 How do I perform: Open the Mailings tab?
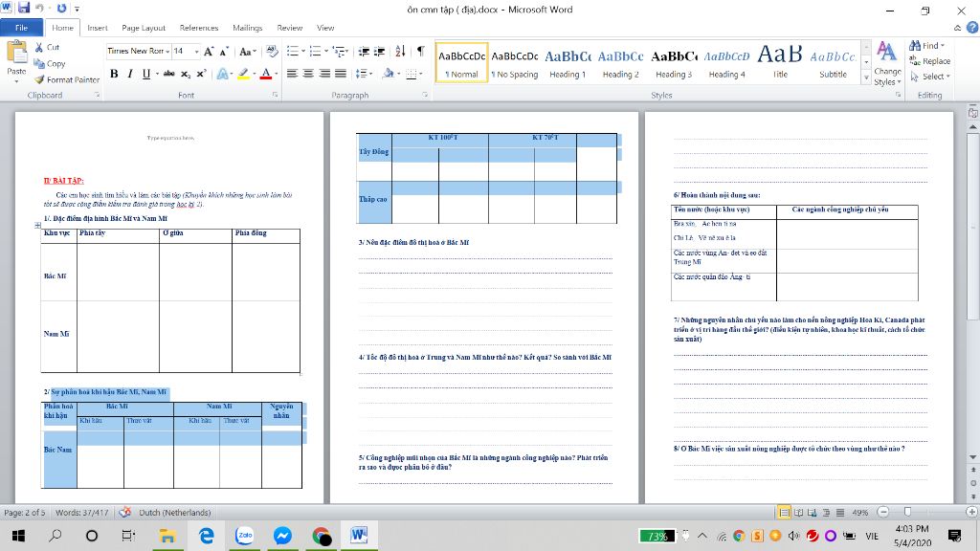click(247, 28)
